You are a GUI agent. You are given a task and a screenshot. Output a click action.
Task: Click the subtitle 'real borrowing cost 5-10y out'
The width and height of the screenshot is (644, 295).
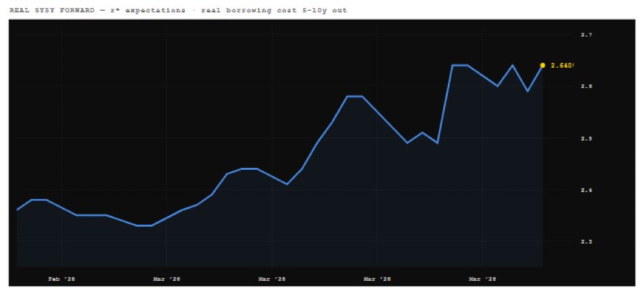(274, 10)
